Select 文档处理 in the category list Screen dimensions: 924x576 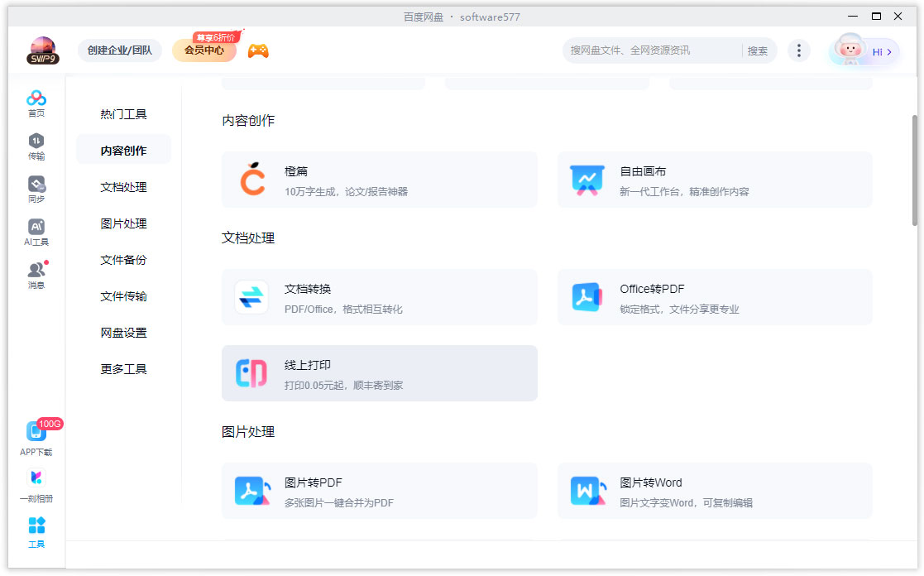pos(123,188)
